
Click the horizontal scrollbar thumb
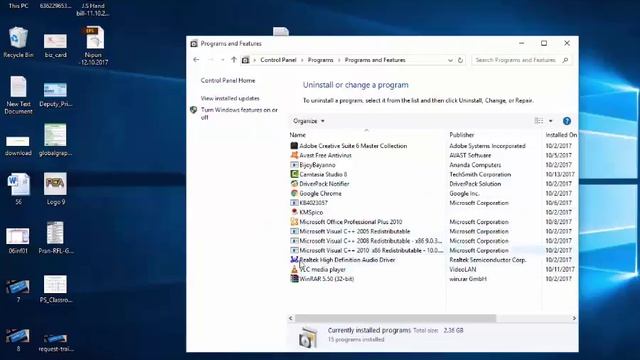396,318
